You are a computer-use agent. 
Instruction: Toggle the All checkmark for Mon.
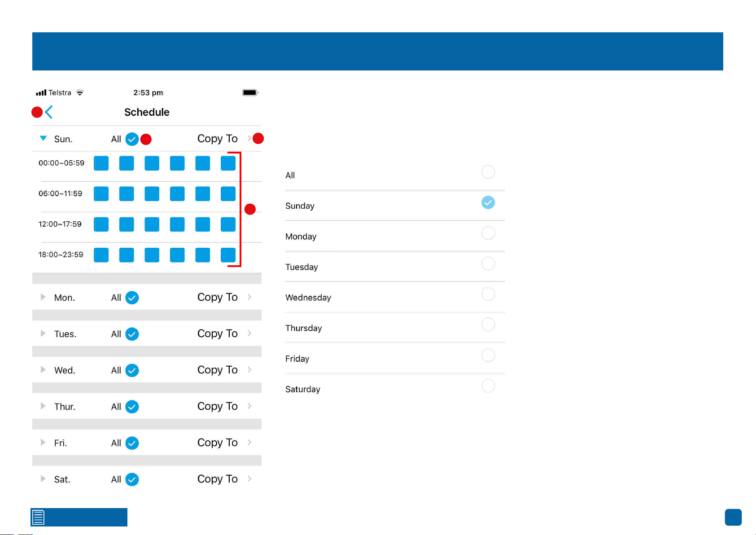(132, 298)
